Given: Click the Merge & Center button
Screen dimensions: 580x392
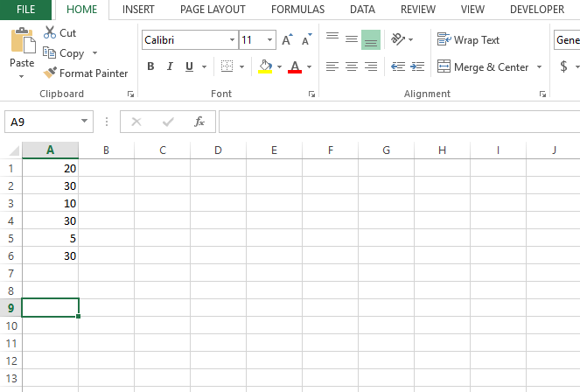Looking at the screenshot, I should coord(484,66).
